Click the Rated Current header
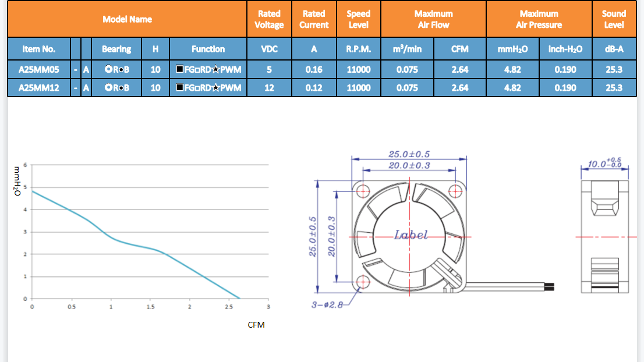 pos(314,19)
